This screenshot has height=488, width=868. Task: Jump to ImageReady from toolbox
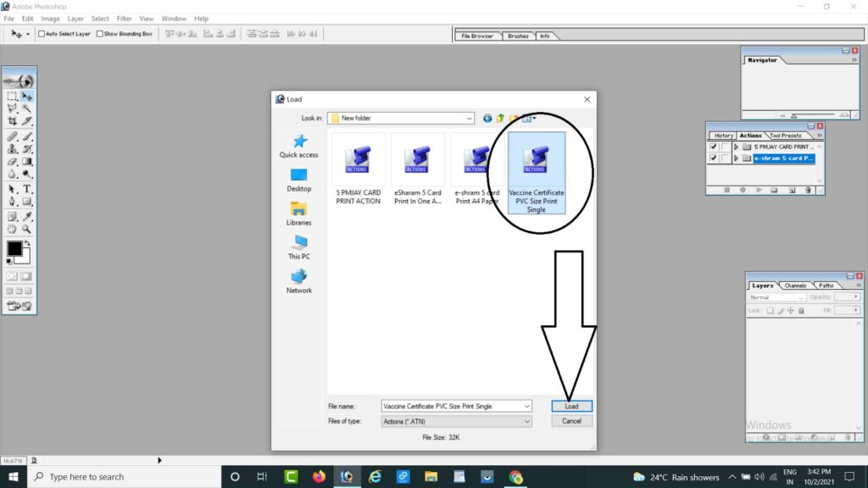(x=19, y=306)
